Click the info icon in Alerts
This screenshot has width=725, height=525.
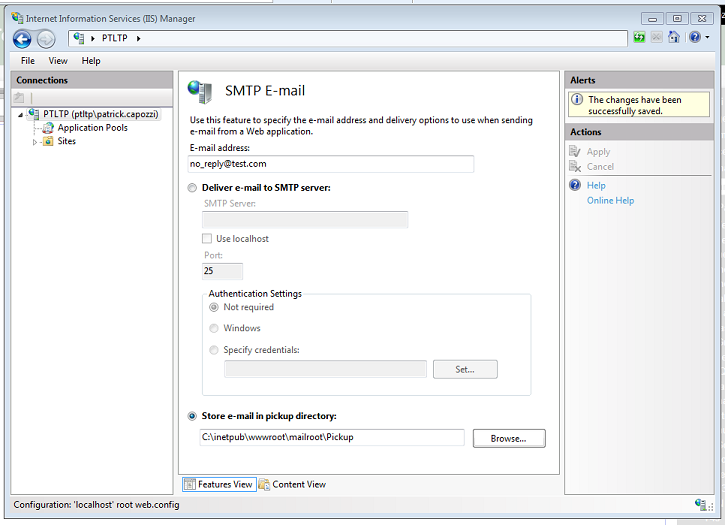(577, 99)
